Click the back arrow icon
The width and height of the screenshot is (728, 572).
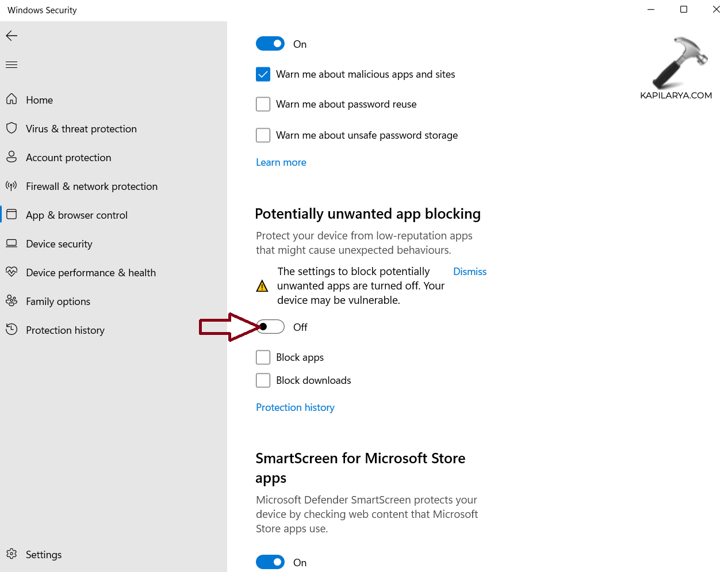point(12,36)
